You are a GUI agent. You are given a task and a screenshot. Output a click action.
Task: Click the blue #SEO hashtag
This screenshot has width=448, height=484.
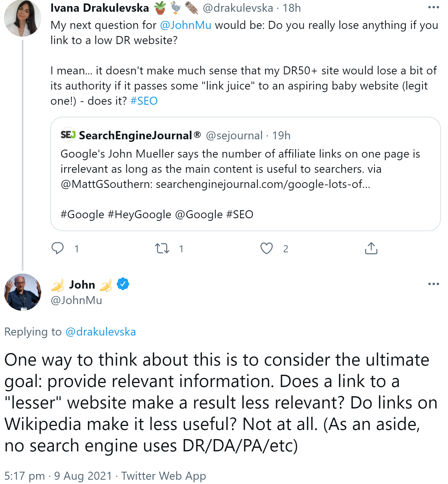coord(144,101)
